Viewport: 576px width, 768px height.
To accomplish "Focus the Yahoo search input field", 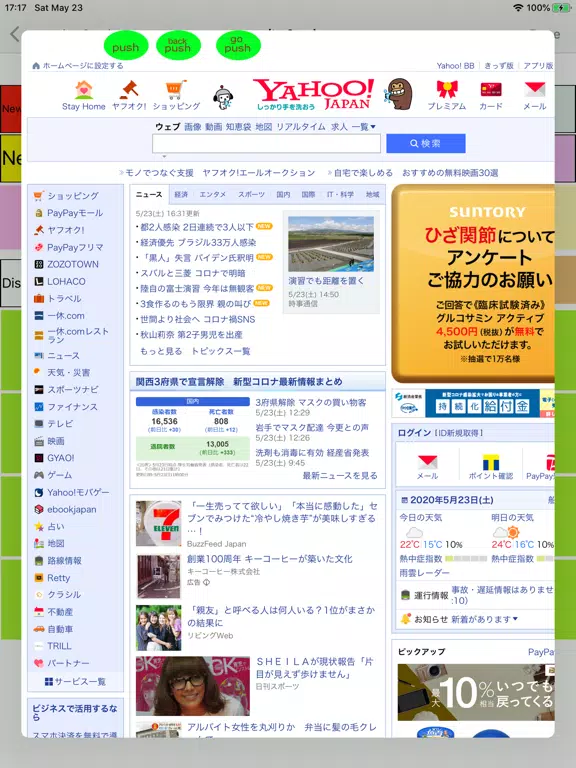I will pos(266,144).
